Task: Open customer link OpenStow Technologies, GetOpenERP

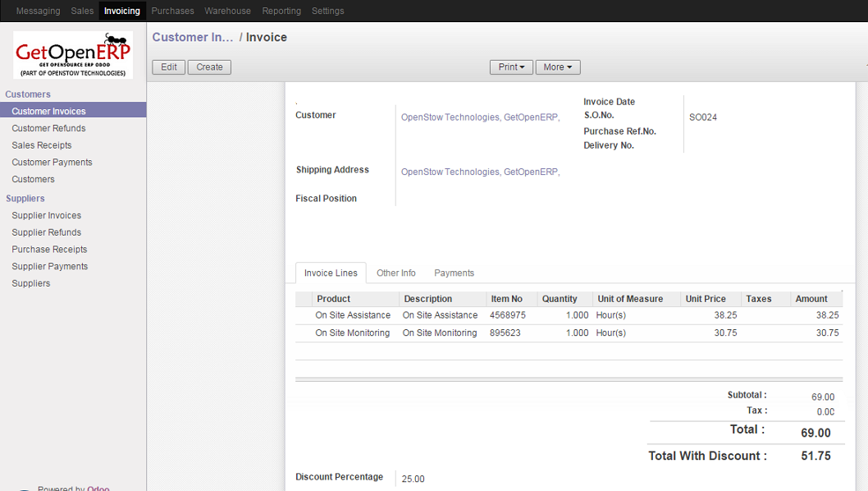Action: (480, 117)
